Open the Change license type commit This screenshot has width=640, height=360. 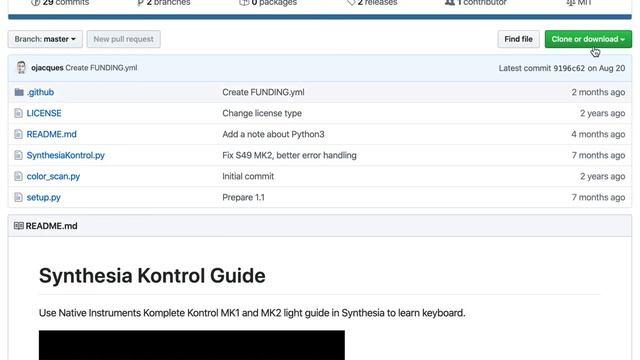(262, 113)
